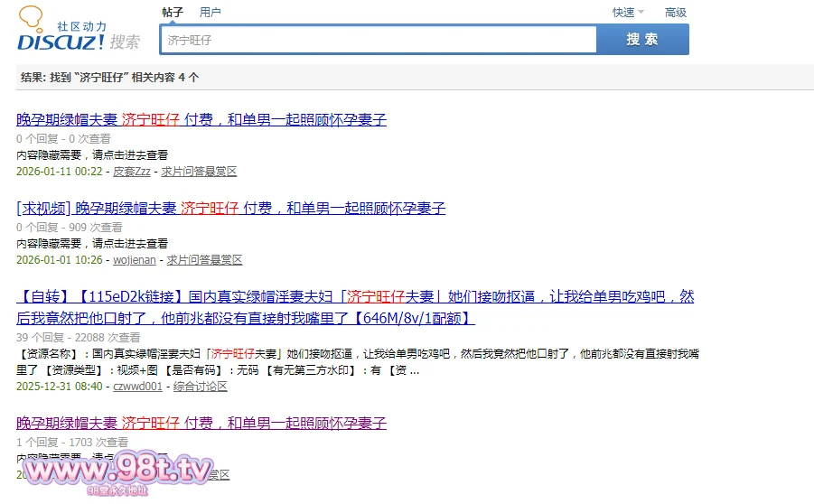Open the result posted 2026-01-11 00:22
The width and height of the screenshot is (814, 504).
(x=201, y=119)
